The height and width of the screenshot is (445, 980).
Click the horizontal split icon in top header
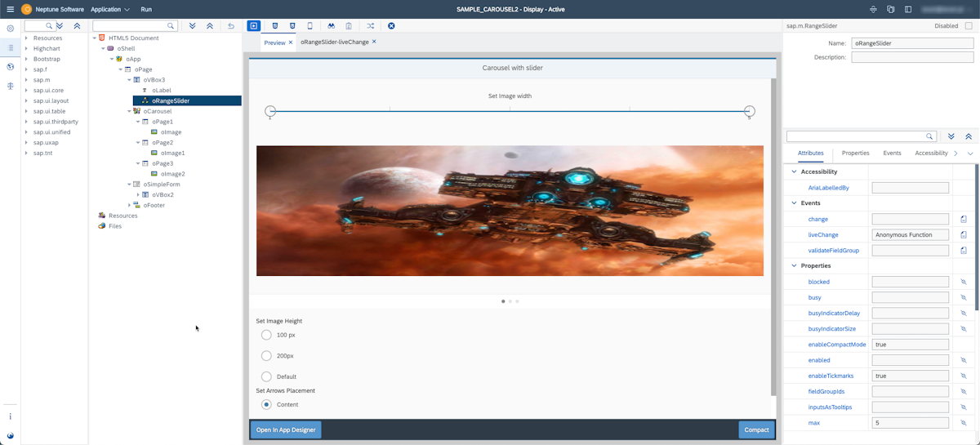pyautogui.click(x=873, y=9)
